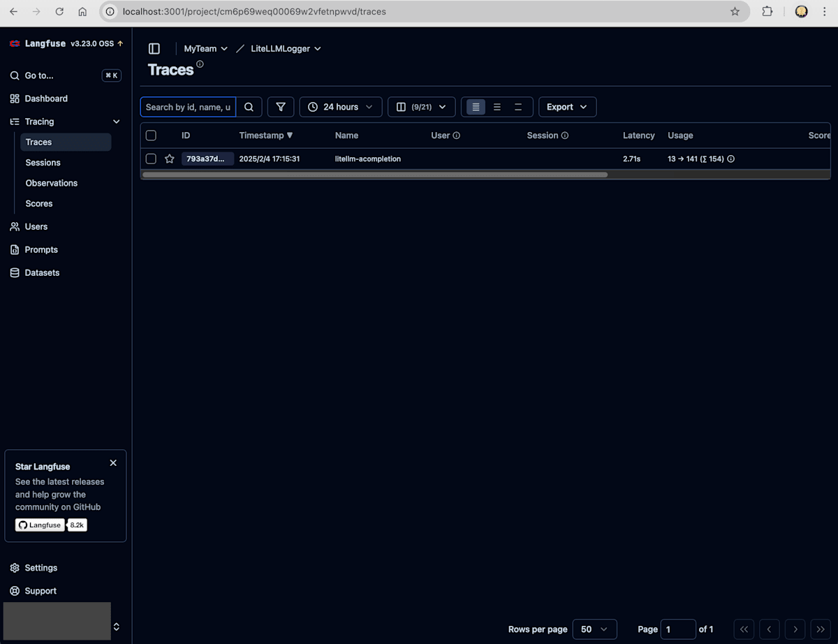
Task: Open the columns (9/21) dropdown
Action: tap(422, 107)
